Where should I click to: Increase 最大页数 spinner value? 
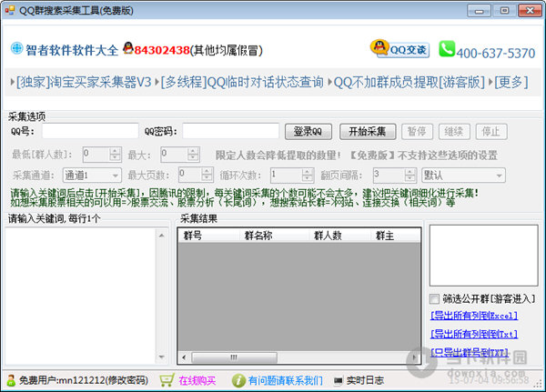(207, 171)
